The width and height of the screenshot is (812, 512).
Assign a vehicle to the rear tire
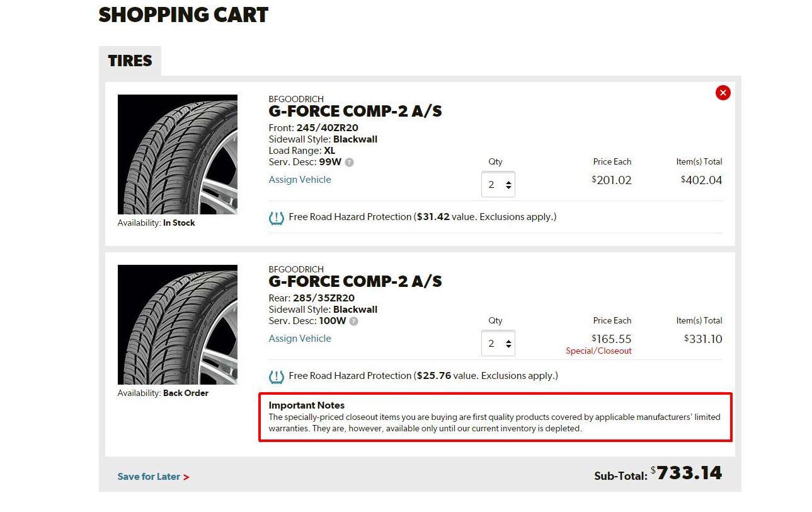[x=300, y=339]
